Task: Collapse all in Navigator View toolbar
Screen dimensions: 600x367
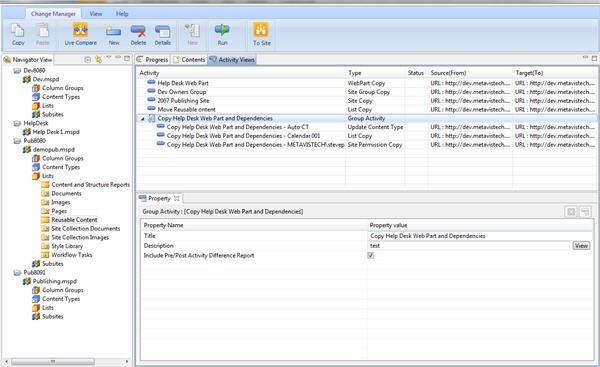Action: tap(88, 59)
